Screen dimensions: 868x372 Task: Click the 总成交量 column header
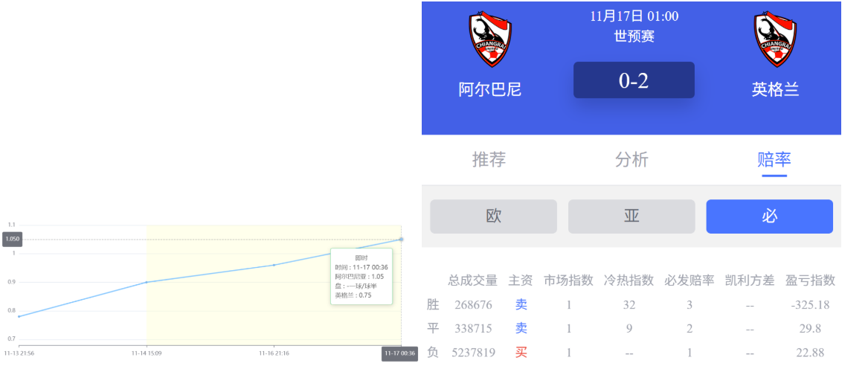[x=472, y=280]
